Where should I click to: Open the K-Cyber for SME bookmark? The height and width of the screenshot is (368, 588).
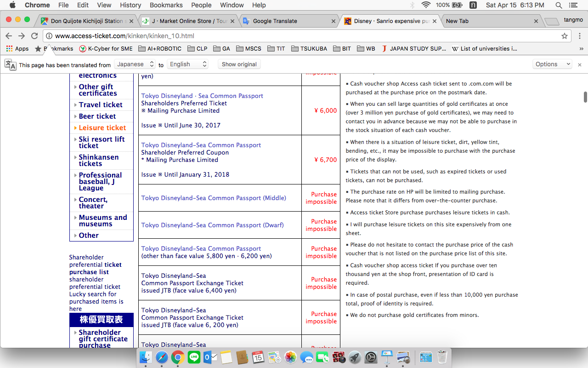[x=106, y=49]
